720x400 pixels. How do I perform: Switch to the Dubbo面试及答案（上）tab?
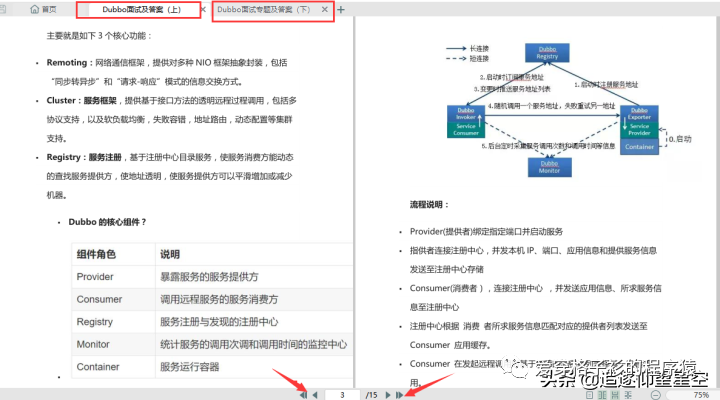tap(141, 9)
